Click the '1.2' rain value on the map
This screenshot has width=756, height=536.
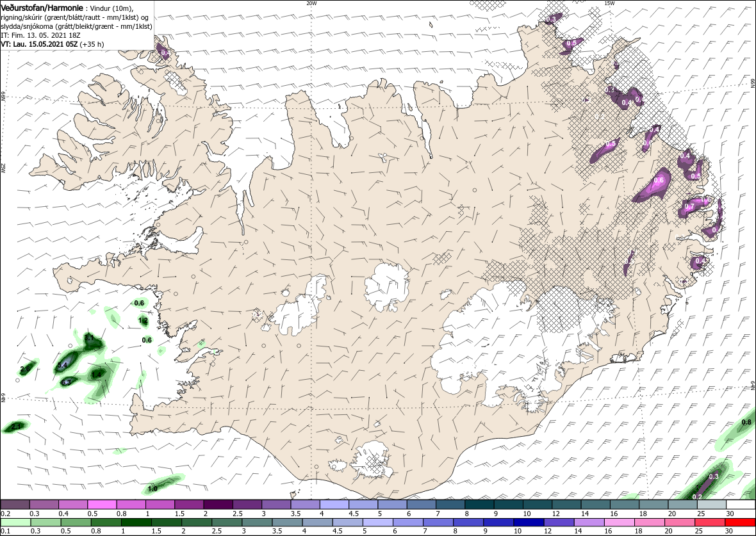144,320
